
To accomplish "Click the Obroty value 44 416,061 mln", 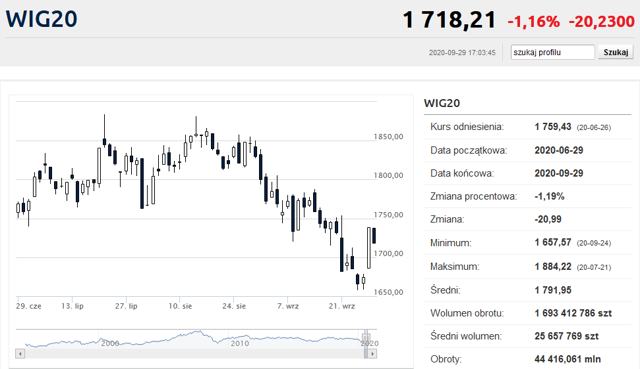I will tap(567, 359).
